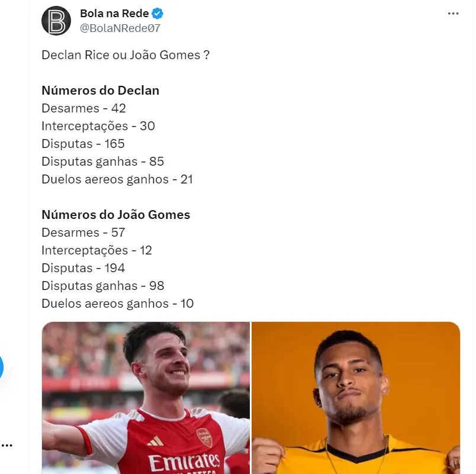
Task: Click the Arsenal crest on Declan's shirt
Action: click(204, 438)
